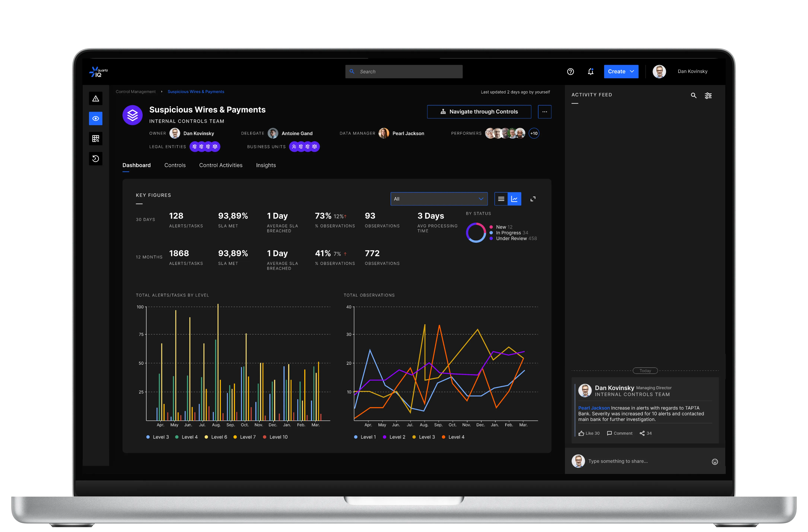Open the three-dot more options menu

[x=545, y=112]
